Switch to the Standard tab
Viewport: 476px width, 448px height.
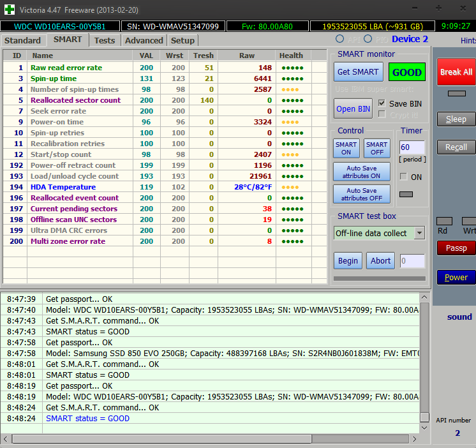click(x=23, y=41)
